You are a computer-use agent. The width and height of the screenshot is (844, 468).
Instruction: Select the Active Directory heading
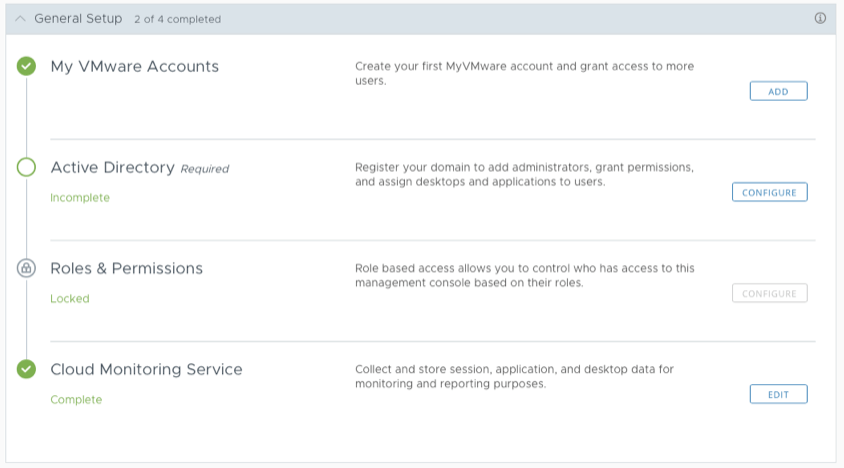click(x=112, y=168)
